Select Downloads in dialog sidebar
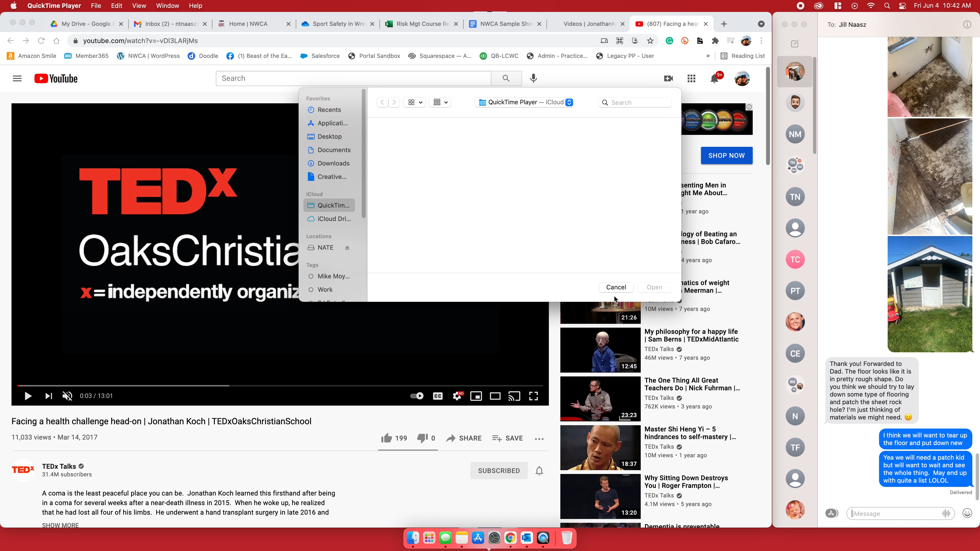The image size is (980, 551). coord(329,163)
